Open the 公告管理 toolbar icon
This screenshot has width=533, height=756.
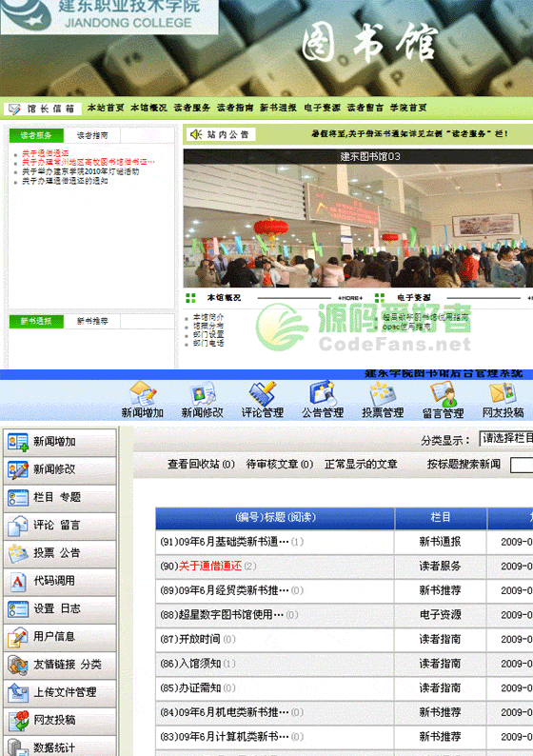click(323, 399)
